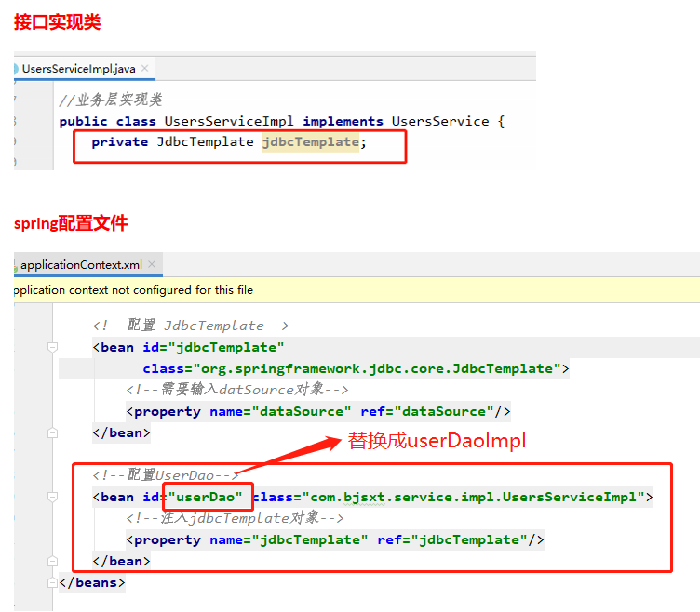700x612 pixels.
Task: Click the JdbcTemplate type in private field
Action: click(205, 142)
